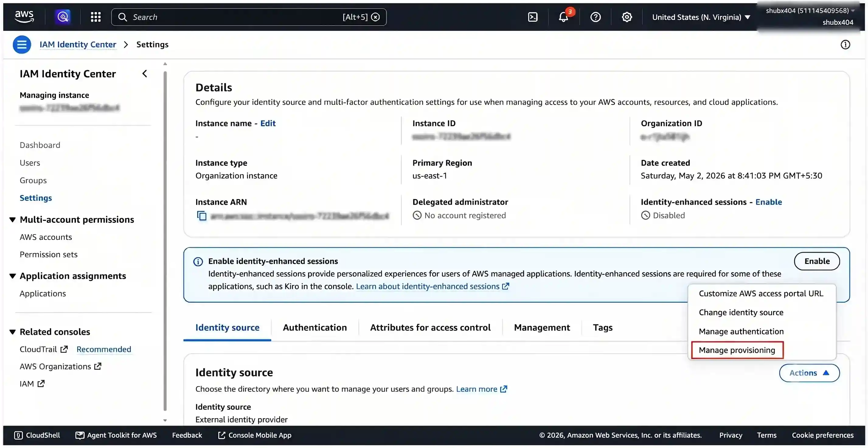Open Cookie preferences in the footer
The image size is (868, 448).
[822, 436]
